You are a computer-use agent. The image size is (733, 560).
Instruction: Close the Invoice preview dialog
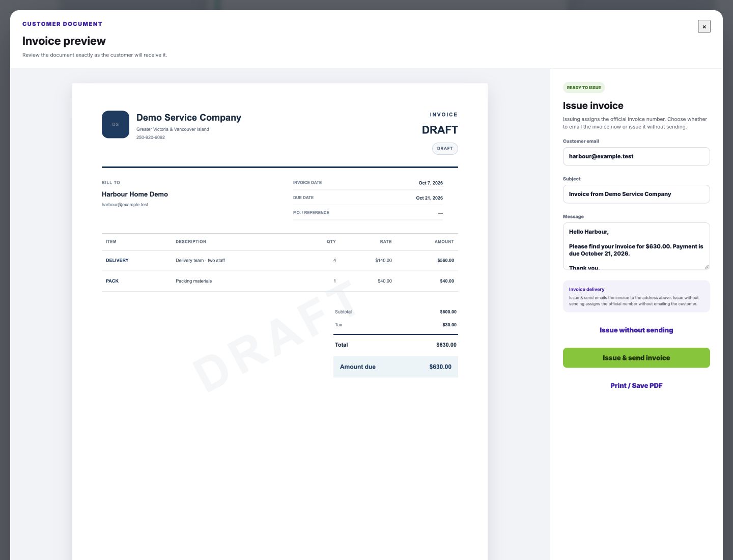[704, 26]
